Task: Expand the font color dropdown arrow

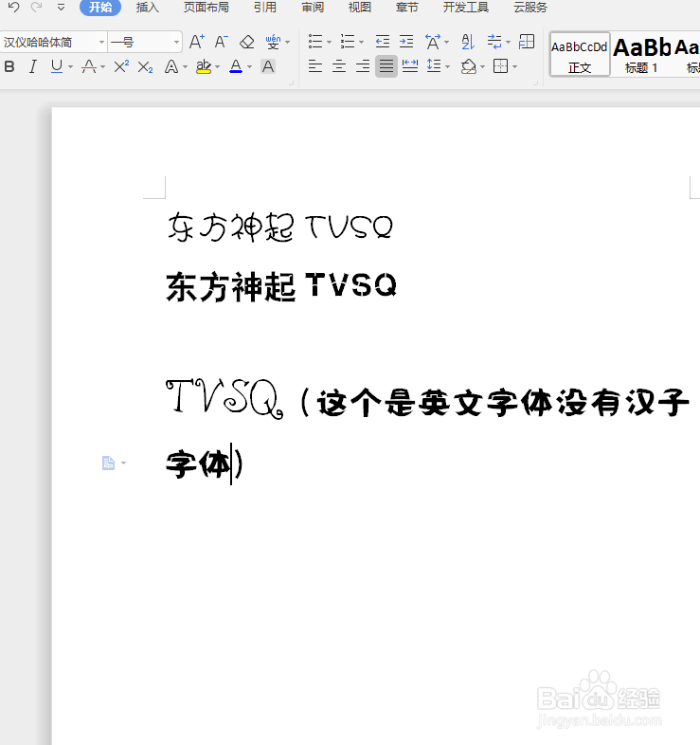Action: (250, 67)
